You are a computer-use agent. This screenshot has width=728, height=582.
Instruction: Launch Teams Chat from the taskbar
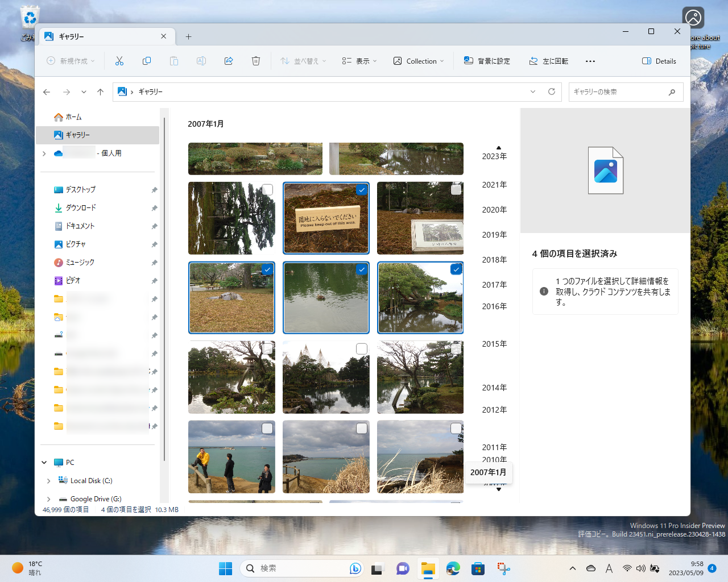click(403, 568)
